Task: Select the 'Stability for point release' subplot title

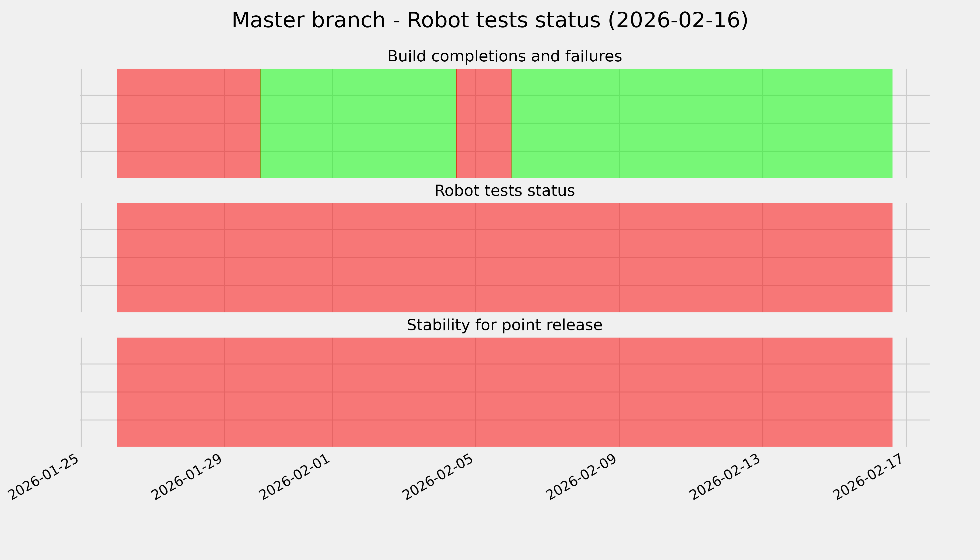Action: pyautogui.click(x=504, y=325)
